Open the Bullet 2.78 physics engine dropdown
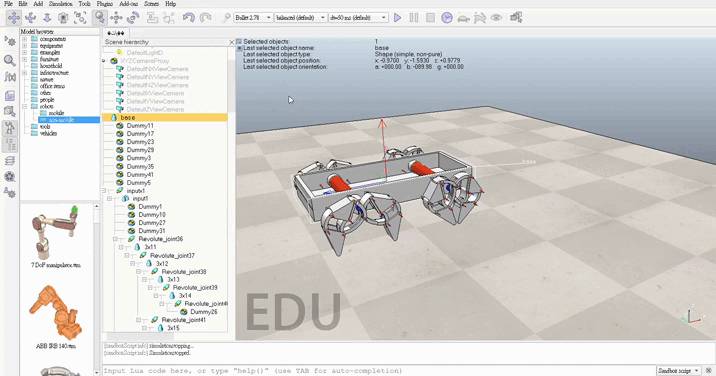This screenshot has height=376, width=716. coord(253,18)
